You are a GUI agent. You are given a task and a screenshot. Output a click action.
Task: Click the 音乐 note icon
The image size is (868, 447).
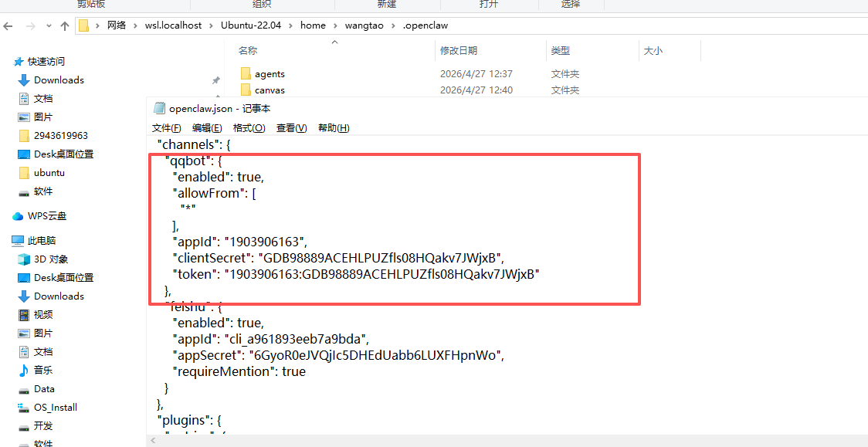(23, 370)
